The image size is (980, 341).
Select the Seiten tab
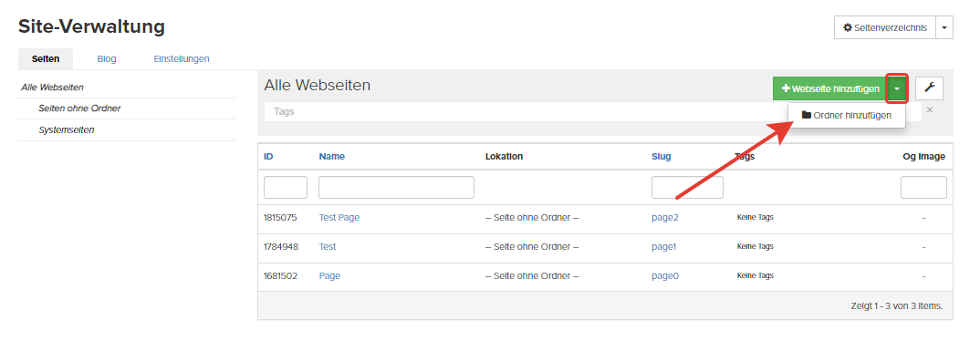pos(46,58)
